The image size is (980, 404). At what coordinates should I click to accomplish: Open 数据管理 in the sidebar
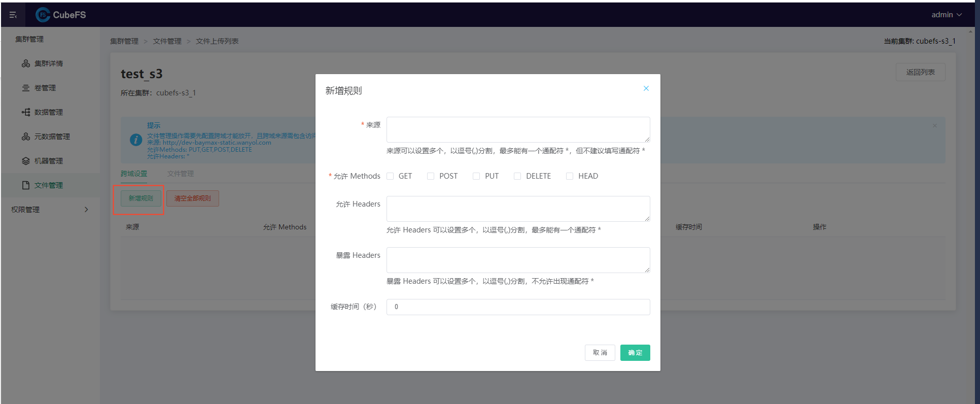pyautogui.click(x=50, y=112)
